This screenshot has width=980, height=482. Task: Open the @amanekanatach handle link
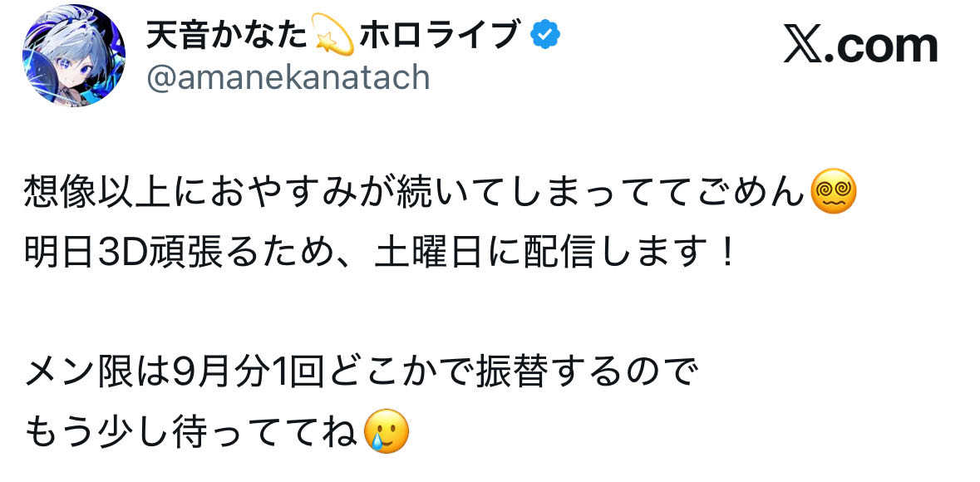click(288, 78)
